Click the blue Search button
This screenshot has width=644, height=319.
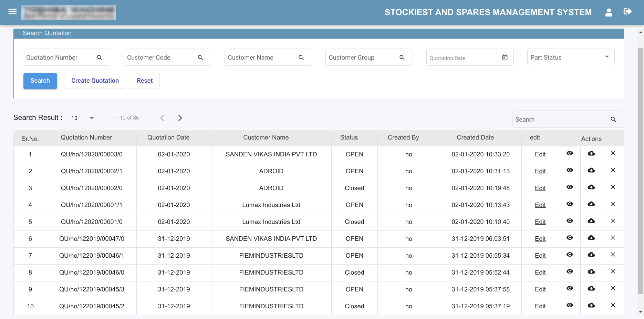40,81
